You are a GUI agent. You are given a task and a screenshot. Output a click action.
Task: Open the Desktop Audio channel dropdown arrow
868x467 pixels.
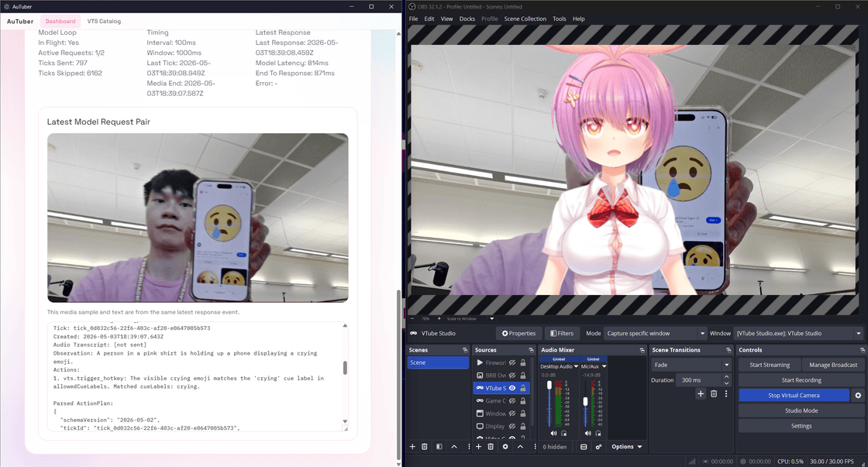click(x=577, y=366)
